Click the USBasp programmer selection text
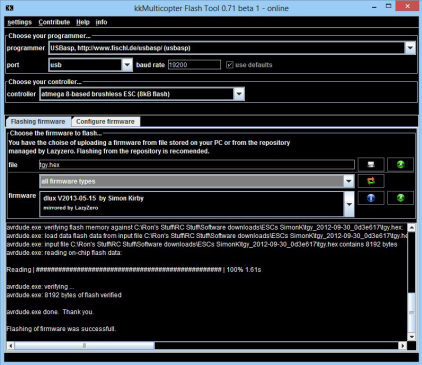 click(x=120, y=48)
